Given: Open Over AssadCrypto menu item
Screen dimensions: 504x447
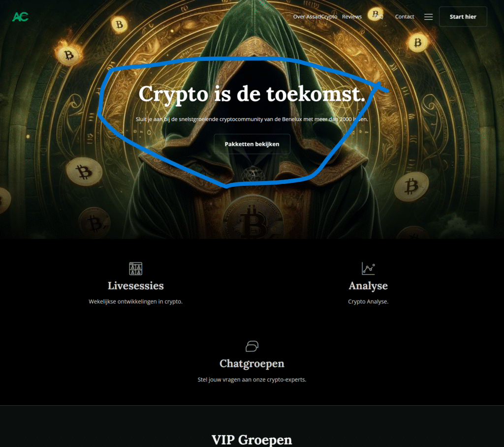Looking at the screenshot, I should coord(315,17).
